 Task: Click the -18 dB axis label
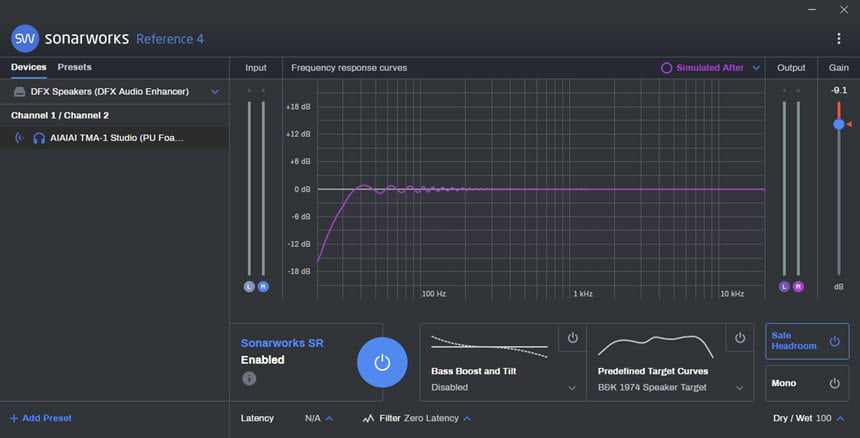point(299,271)
